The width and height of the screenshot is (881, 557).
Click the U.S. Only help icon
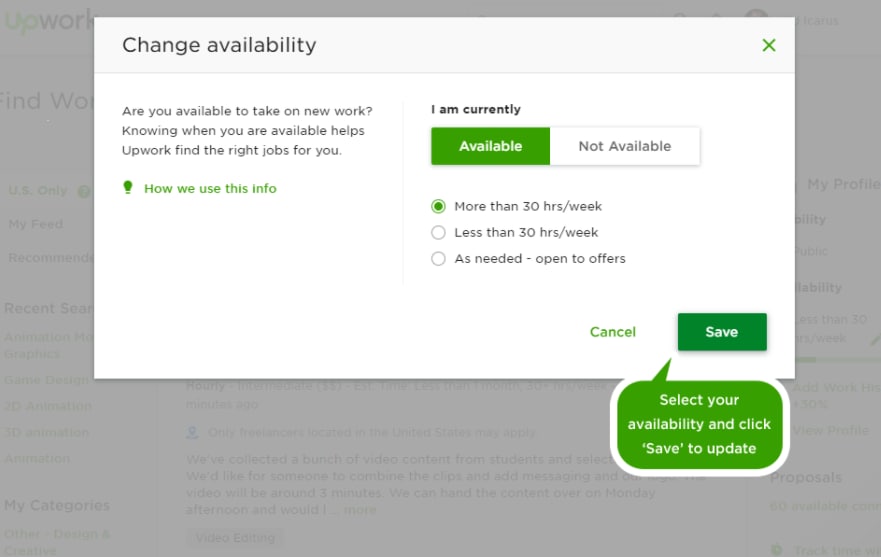tap(83, 192)
